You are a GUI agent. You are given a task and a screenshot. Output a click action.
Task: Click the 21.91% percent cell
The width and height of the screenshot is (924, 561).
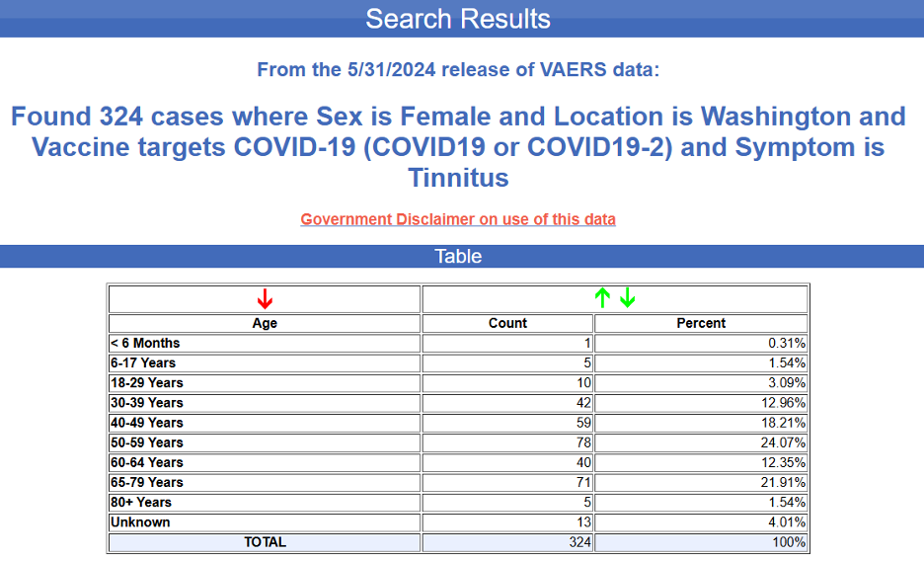click(701, 483)
